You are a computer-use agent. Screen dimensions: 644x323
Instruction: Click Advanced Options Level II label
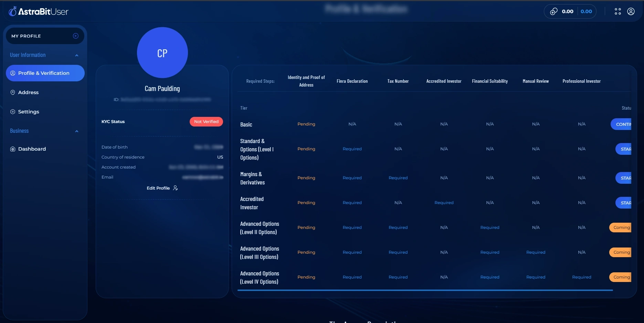(x=260, y=228)
